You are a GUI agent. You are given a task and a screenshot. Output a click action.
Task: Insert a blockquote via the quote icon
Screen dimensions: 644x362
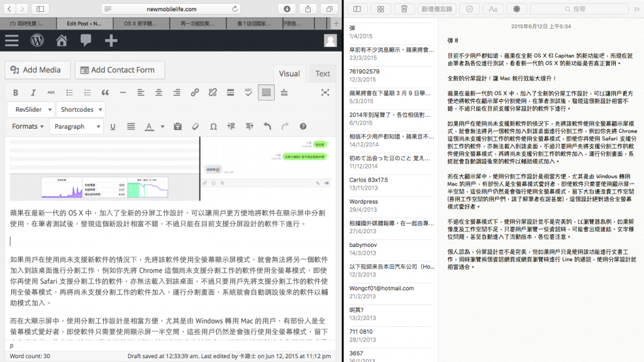tap(106, 92)
